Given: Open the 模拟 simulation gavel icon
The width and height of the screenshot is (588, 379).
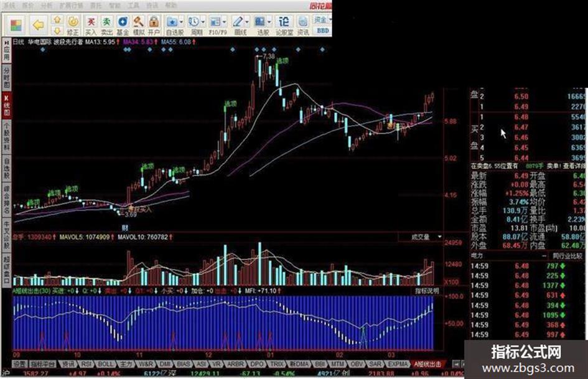Looking at the screenshot, I should tap(139, 25).
